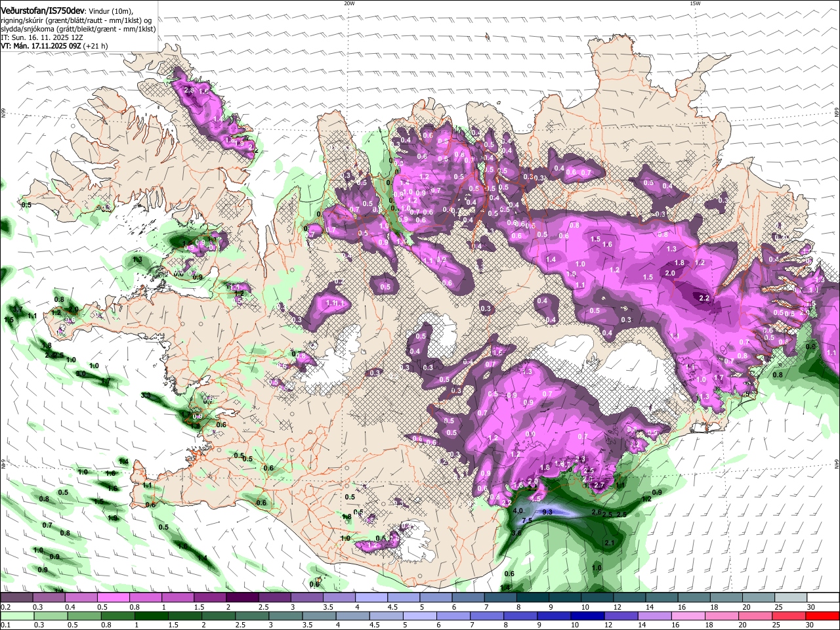Click the 2.1 rain value in southern ocean

(609, 543)
